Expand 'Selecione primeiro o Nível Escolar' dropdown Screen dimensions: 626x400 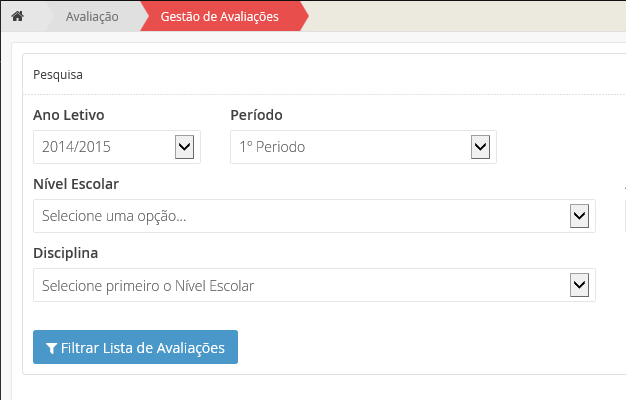300,285
